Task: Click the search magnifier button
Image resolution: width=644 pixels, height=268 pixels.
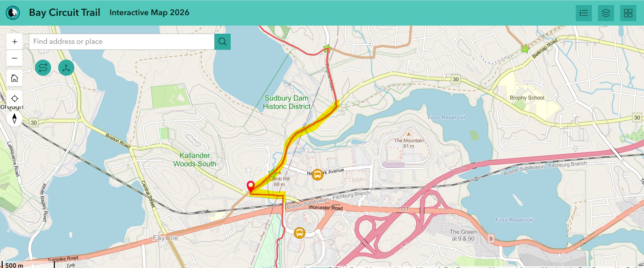Action: (222, 42)
